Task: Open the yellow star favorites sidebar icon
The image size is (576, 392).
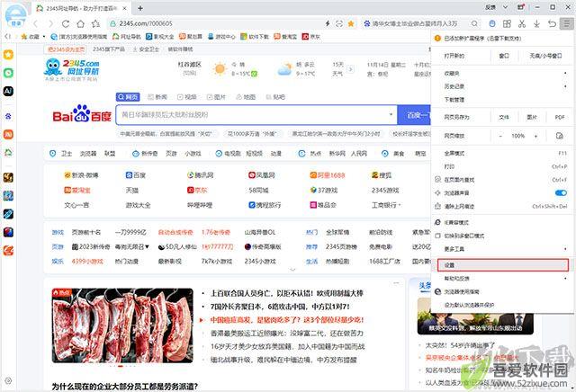Action: [8, 55]
